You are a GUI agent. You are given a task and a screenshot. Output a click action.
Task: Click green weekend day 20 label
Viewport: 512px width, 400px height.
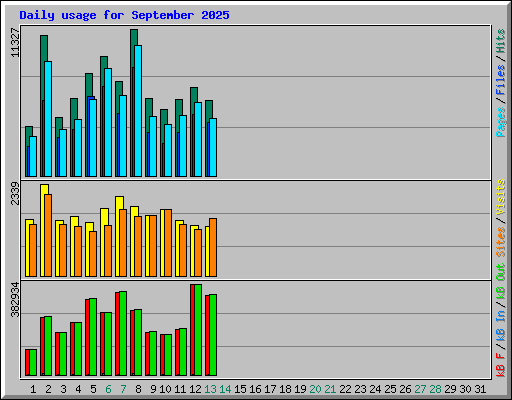click(315, 389)
